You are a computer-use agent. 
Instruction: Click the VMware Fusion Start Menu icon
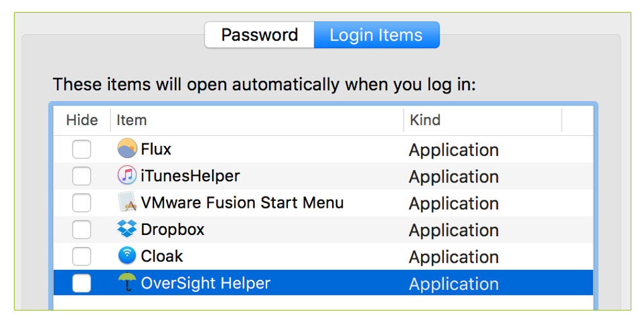127,203
